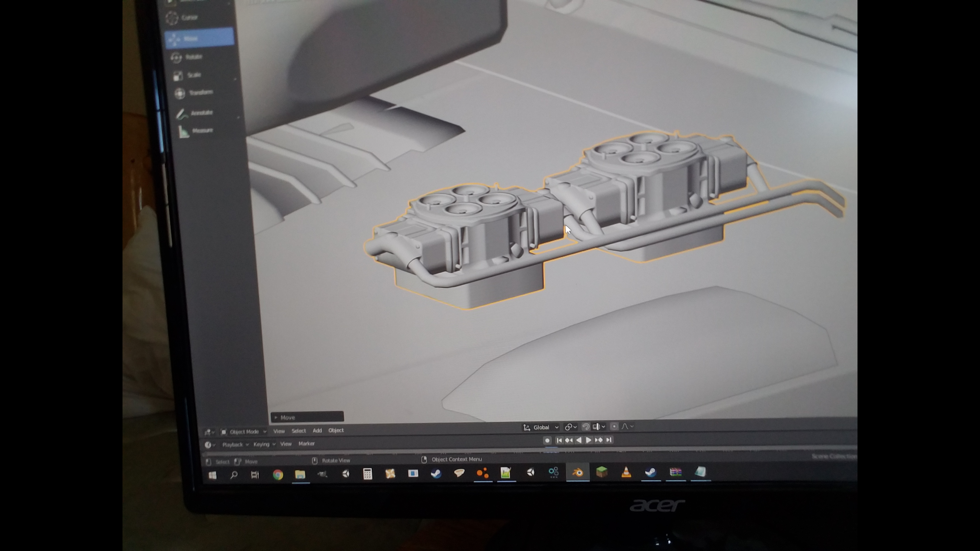Launch Google Chrome from the taskbar
This screenshot has width=980, height=551.
click(278, 475)
